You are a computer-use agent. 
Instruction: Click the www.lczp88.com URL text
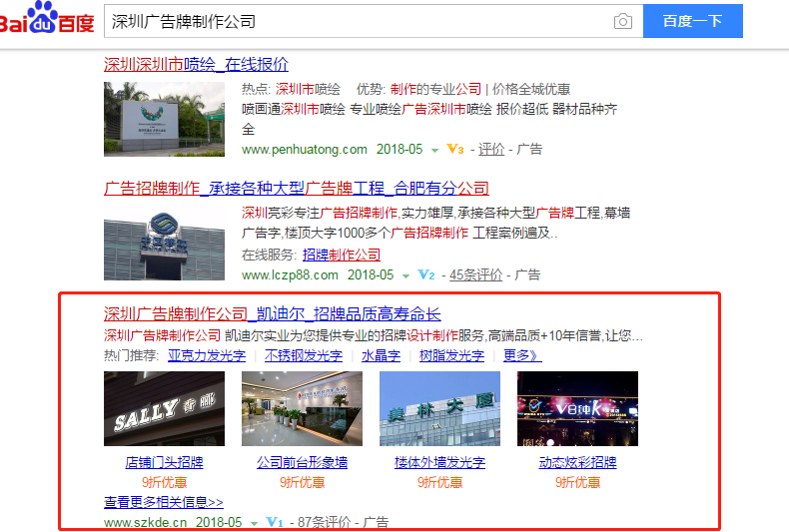tap(290, 275)
